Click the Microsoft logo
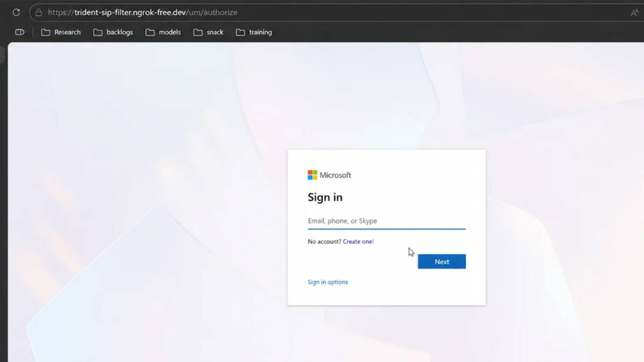Image resolution: width=644 pixels, height=362 pixels. (330, 175)
